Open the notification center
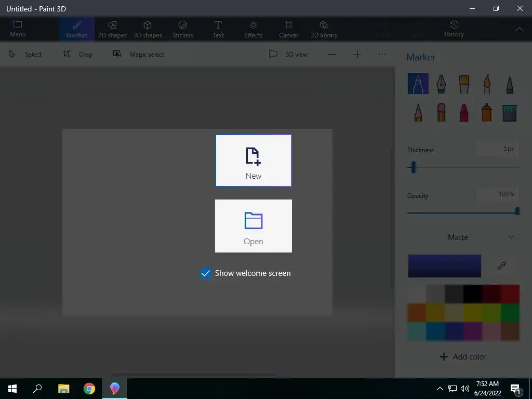 point(516,389)
